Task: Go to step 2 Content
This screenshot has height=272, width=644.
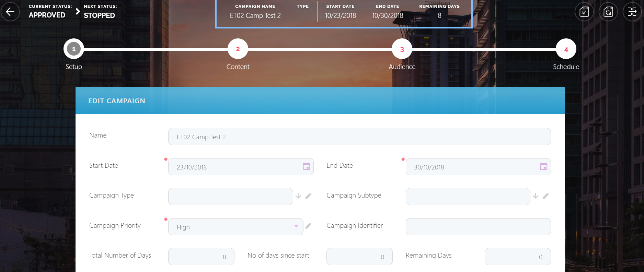Action: (238, 49)
